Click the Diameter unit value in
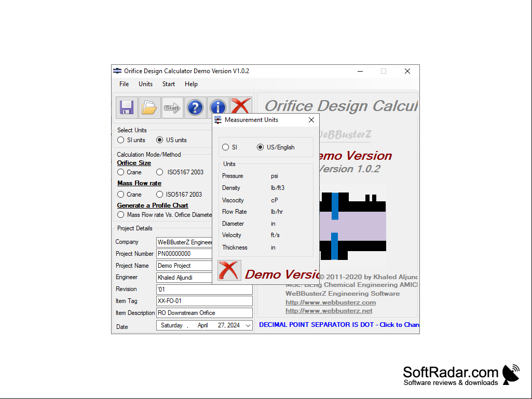Viewport: 532px width, 399px height. tap(273, 224)
